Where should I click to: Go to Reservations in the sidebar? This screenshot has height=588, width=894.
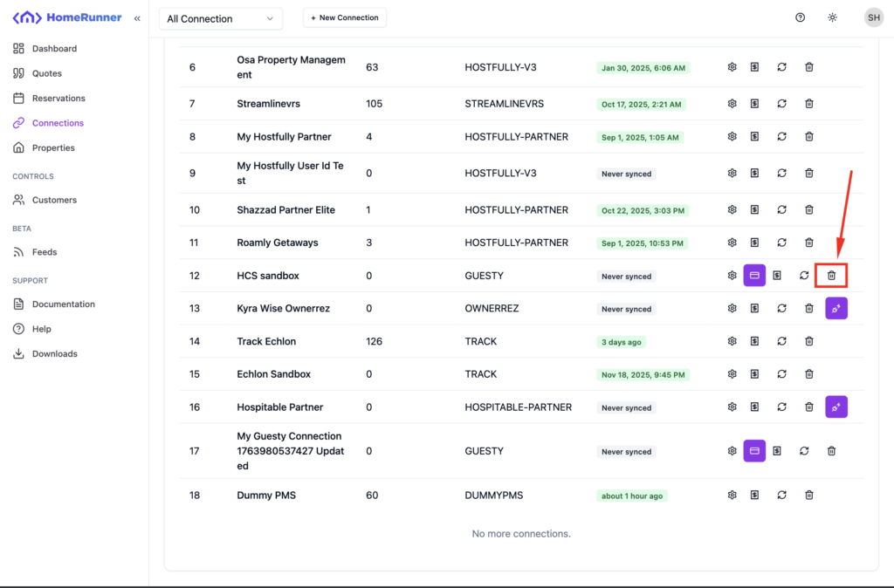[58, 99]
